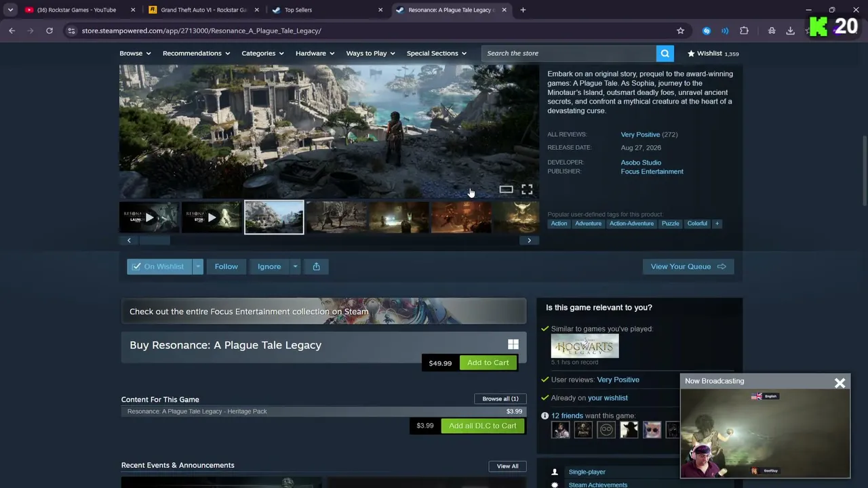Image resolution: width=868 pixels, height=488 pixels.
Task: Open the 'your wishlist' link
Action: (608, 398)
